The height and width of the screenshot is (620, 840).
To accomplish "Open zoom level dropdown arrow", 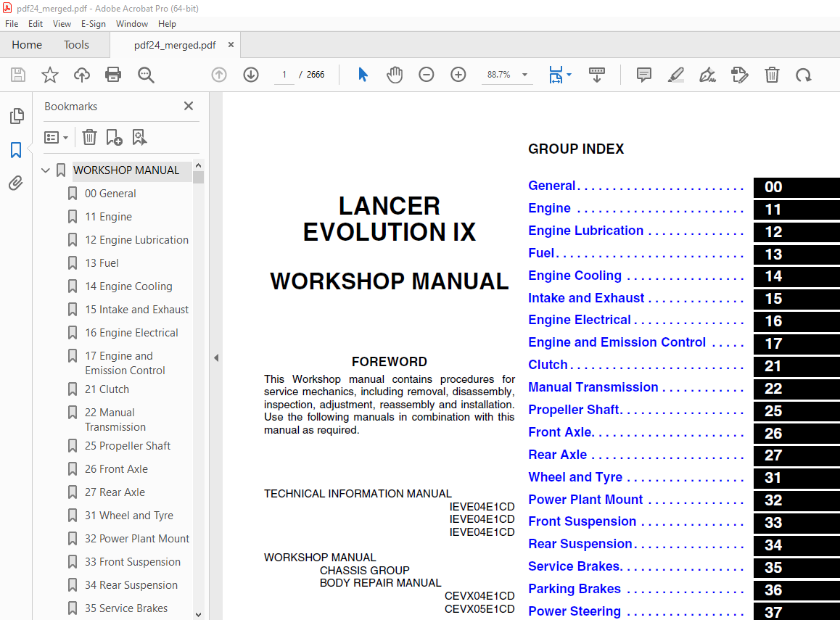I will (525, 75).
